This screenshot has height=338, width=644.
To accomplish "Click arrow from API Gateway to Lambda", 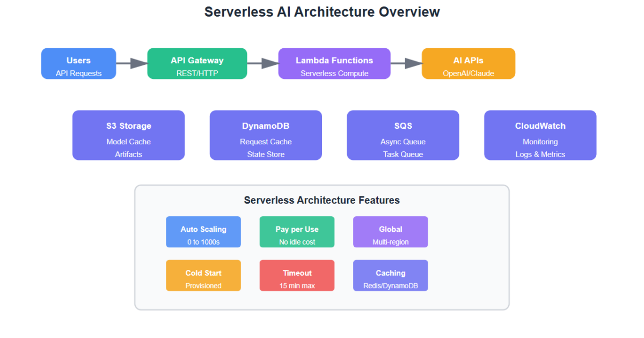I will point(262,64).
